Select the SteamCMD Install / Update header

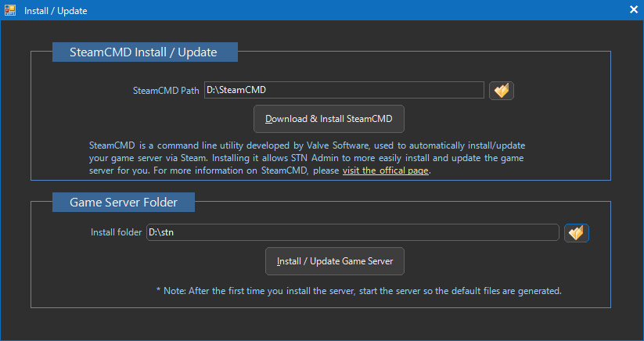pyautogui.click(x=145, y=52)
